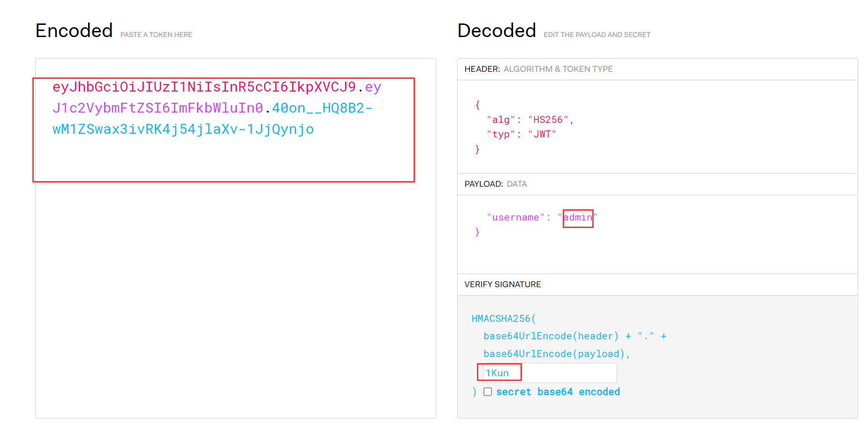Click the "username" key in payload
868x434 pixels.
coord(515,217)
